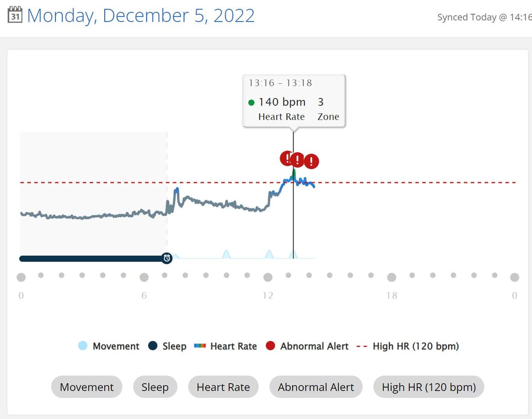Toggle the Abnormal Alert pill button
532x419 pixels.
click(316, 387)
